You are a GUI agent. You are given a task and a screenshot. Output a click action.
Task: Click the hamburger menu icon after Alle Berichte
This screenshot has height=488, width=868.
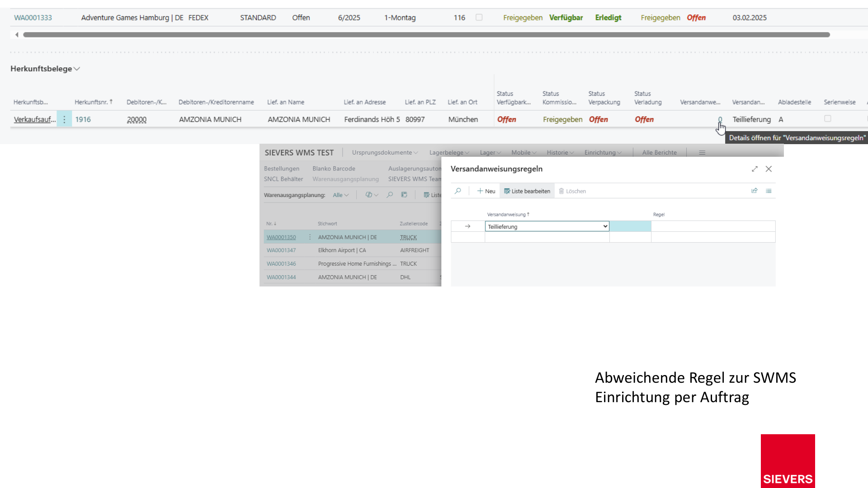tap(702, 153)
